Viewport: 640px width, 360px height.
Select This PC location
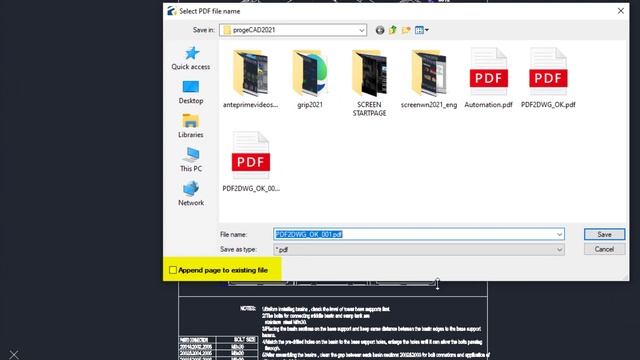pyautogui.click(x=191, y=160)
